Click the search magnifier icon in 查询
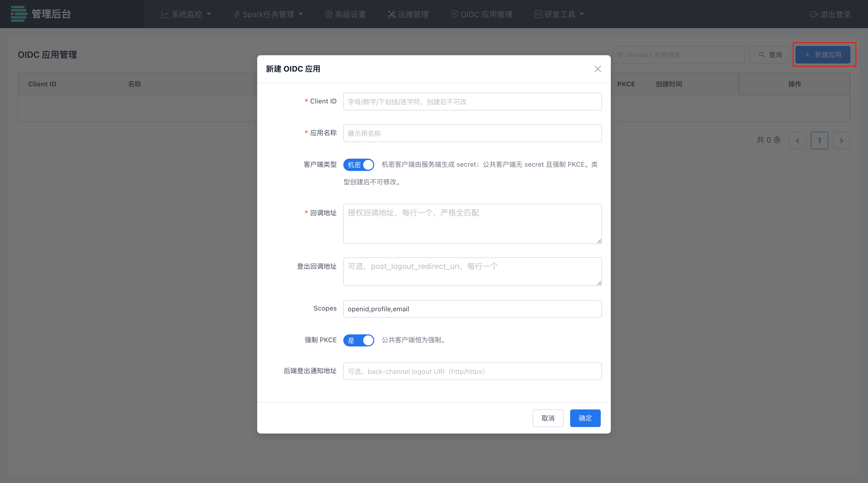This screenshot has height=483, width=868. 761,54
